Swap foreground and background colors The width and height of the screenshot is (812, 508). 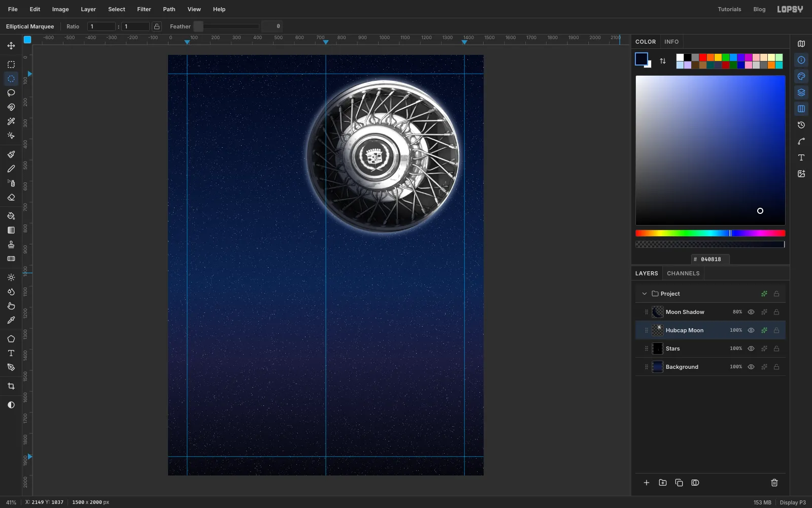click(663, 61)
